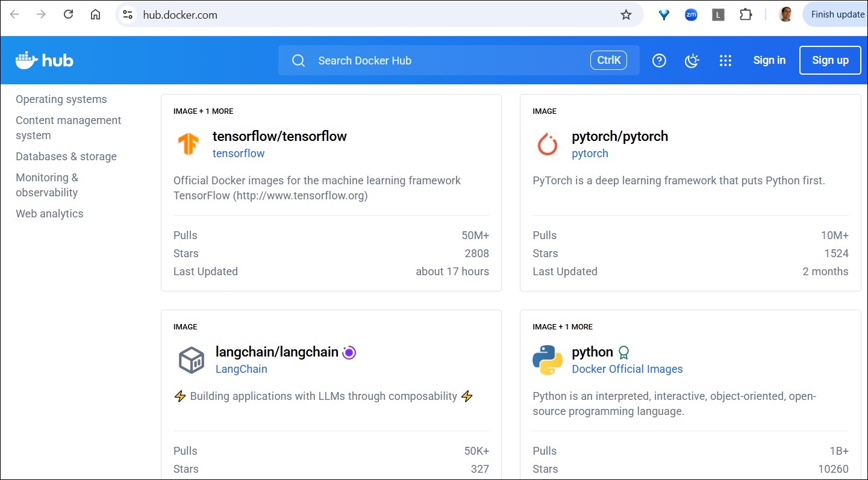Image resolution: width=868 pixels, height=480 pixels.
Task: Select the Operating systems category
Action: click(x=61, y=99)
